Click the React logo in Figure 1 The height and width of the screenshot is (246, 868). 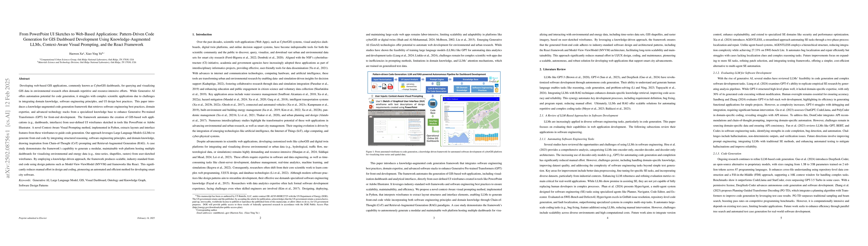pyautogui.click(x=493, y=78)
